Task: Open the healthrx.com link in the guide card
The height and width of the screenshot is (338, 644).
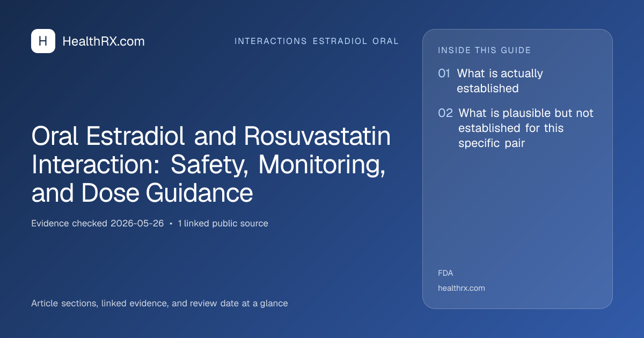Action: coord(462,288)
